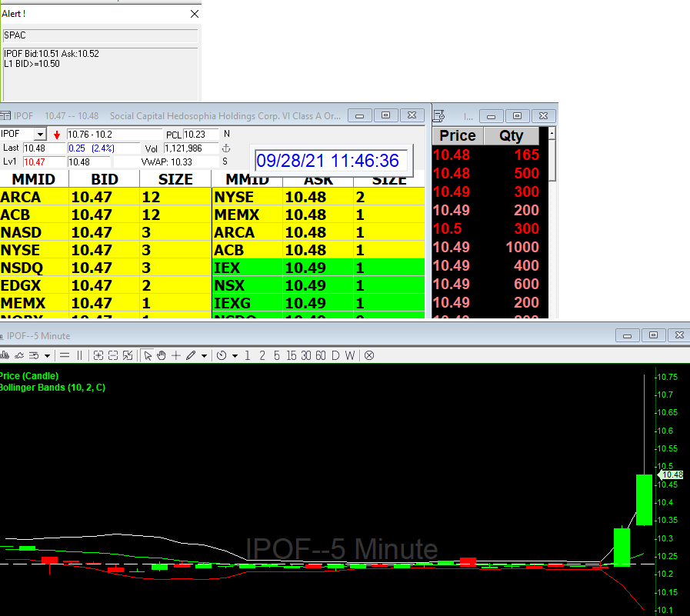Restore the IPOF 5 Minute chart window
The height and width of the screenshot is (616, 690).
click(x=654, y=335)
